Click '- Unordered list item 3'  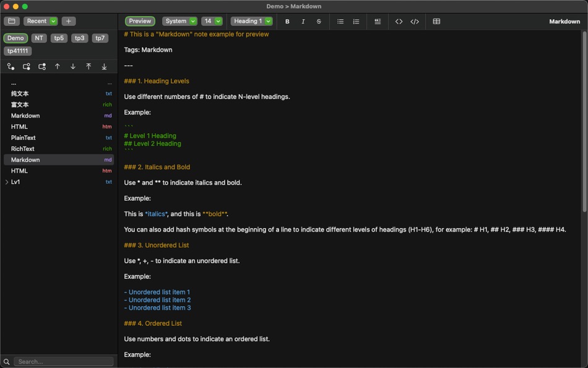[157, 308]
